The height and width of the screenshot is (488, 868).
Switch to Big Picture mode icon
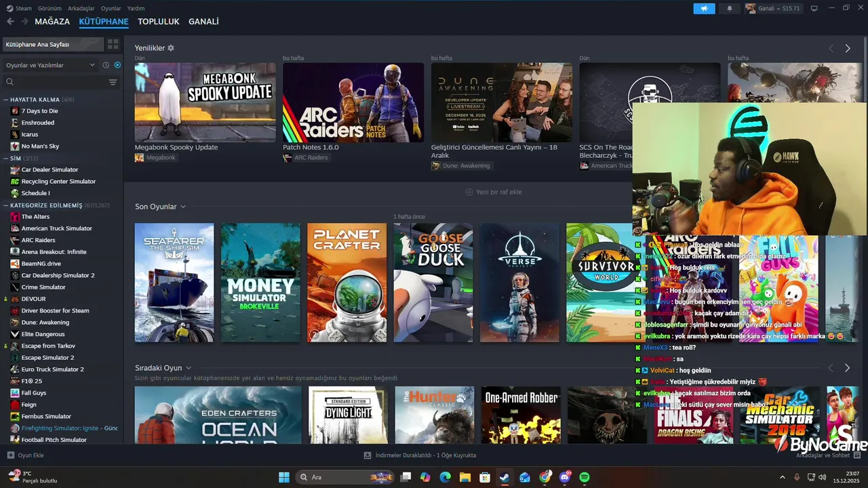coord(814,8)
